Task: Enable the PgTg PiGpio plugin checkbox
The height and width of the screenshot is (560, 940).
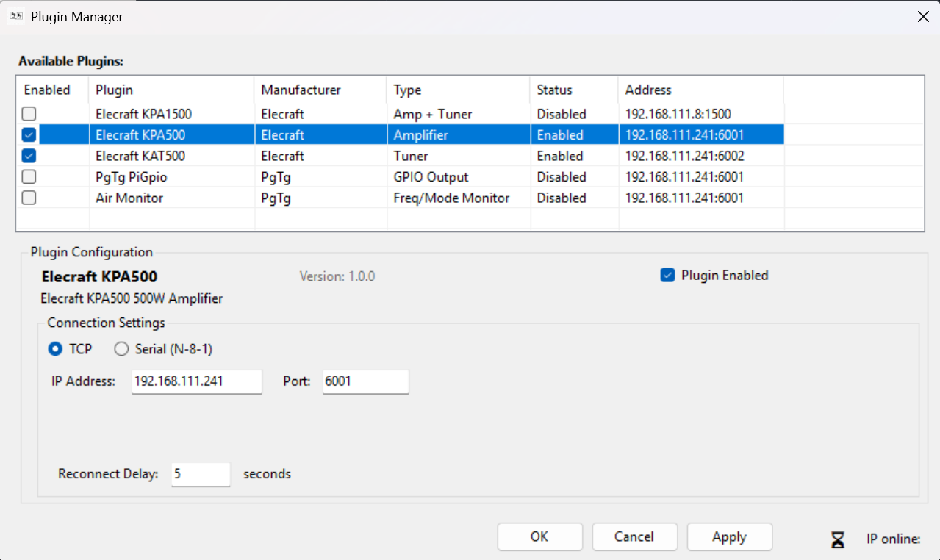Action: pyautogui.click(x=28, y=176)
